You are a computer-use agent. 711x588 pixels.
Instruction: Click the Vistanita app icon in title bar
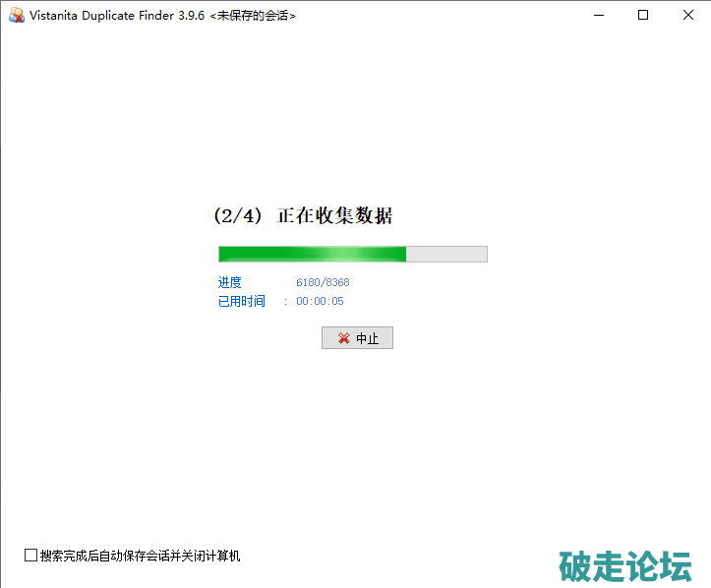click(x=16, y=15)
